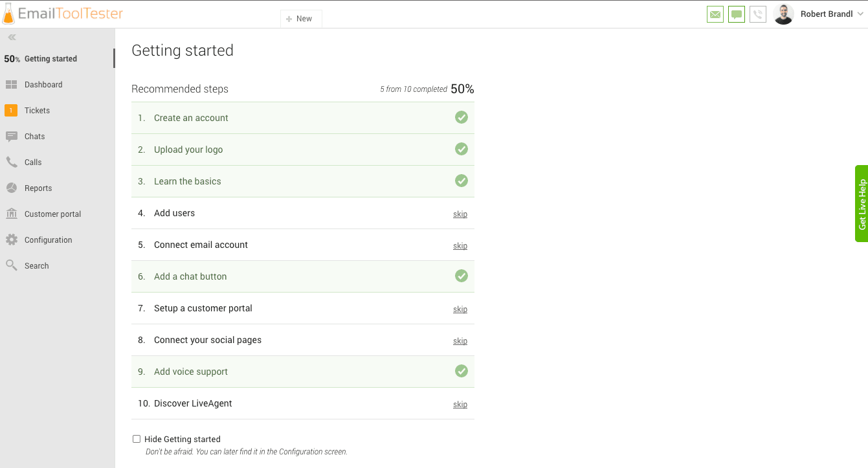This screenshot has height=468, width=868.
Task: Open the Customer portal building icon
Action: click(11, 214)
